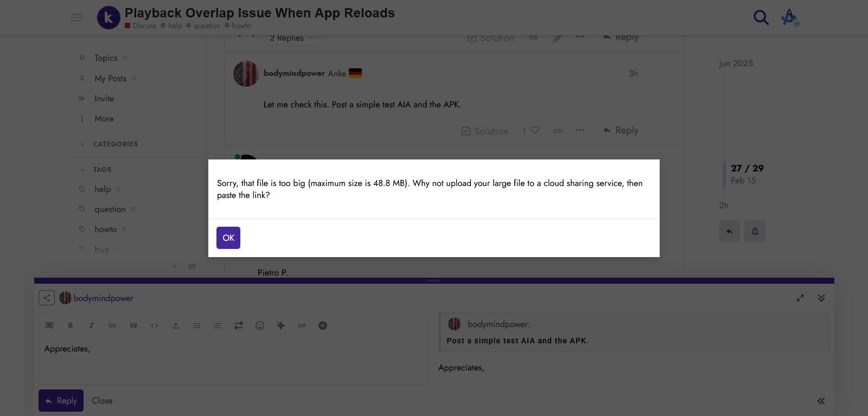Open the search magnifier in the header

[761, 18]
